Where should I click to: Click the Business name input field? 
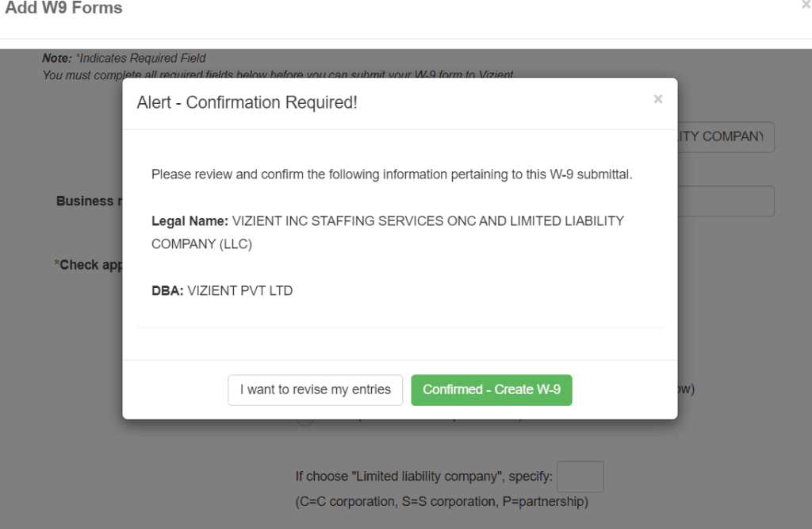click(725, 201)
